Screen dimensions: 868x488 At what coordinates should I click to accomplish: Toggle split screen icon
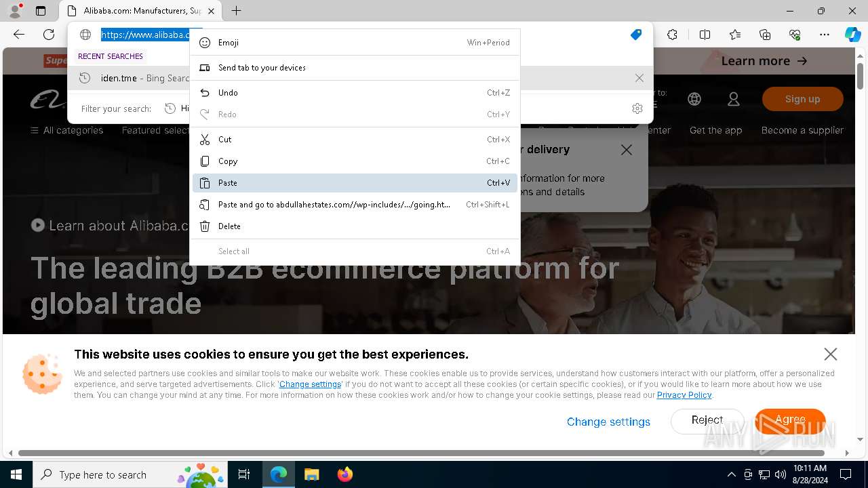click(705, 35)
